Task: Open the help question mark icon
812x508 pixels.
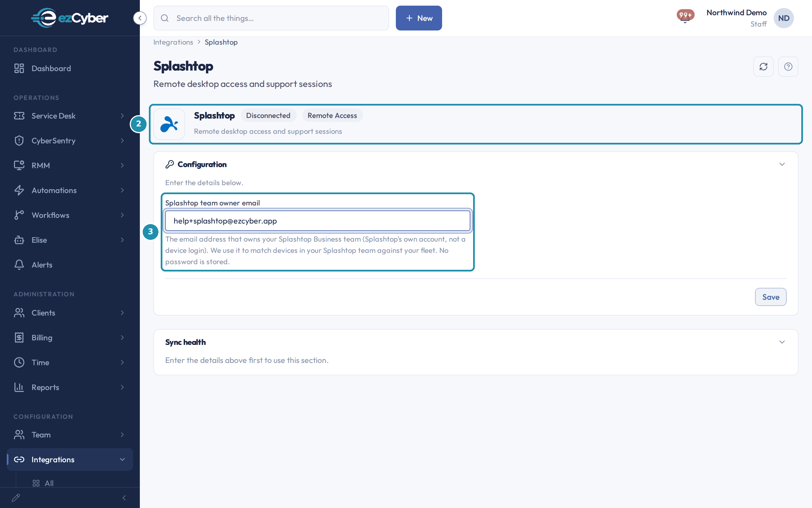Action: (788, 67)
